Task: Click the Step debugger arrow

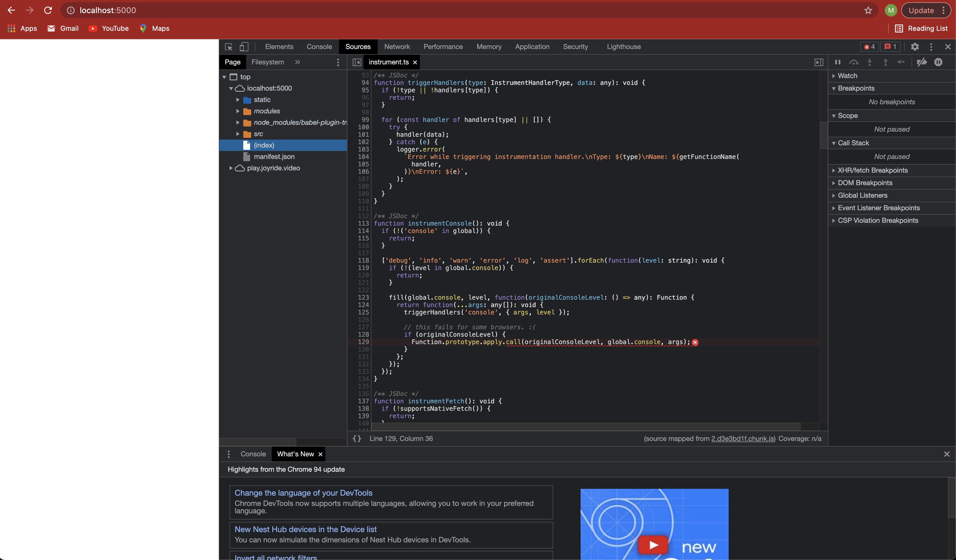Action: [x=901, y=62]
